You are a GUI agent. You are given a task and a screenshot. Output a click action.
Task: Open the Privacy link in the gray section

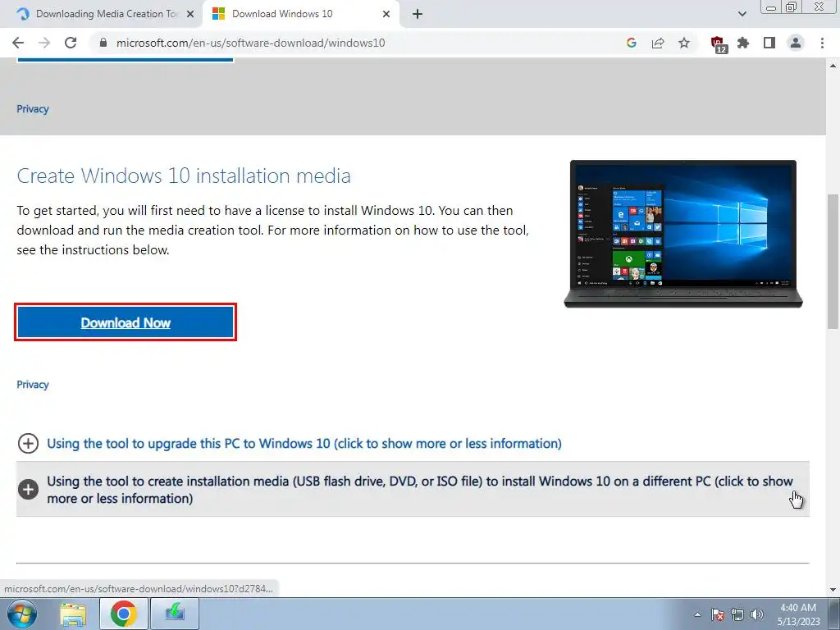tap(33, 109)
